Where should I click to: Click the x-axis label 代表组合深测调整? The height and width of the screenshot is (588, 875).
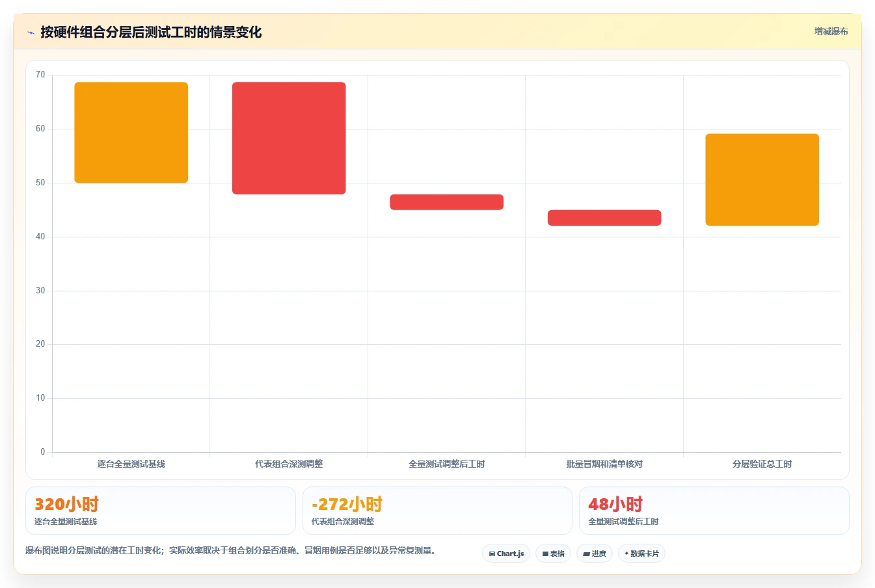point(289,464)
